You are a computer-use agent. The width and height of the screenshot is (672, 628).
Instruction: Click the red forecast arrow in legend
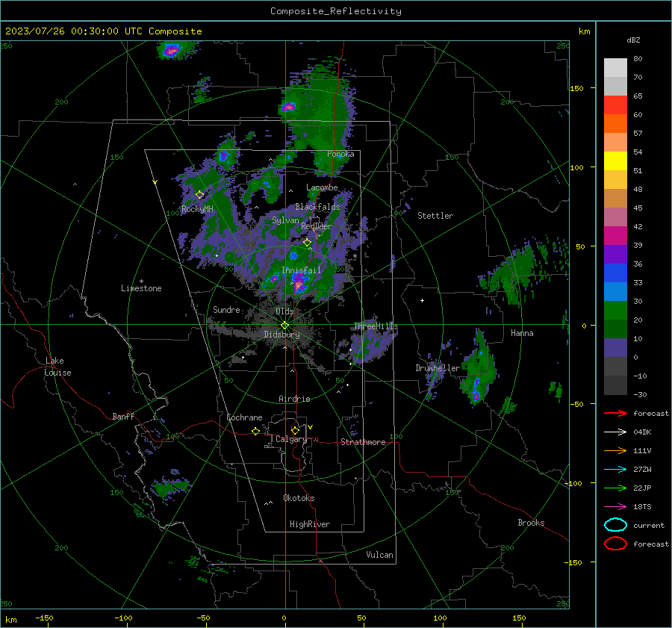[x=615, y=413]
